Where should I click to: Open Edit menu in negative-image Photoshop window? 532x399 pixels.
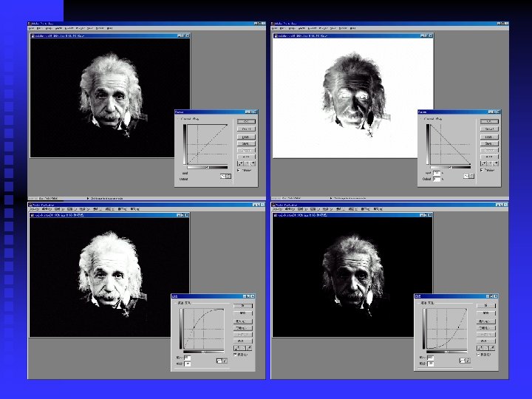(282, 28)
